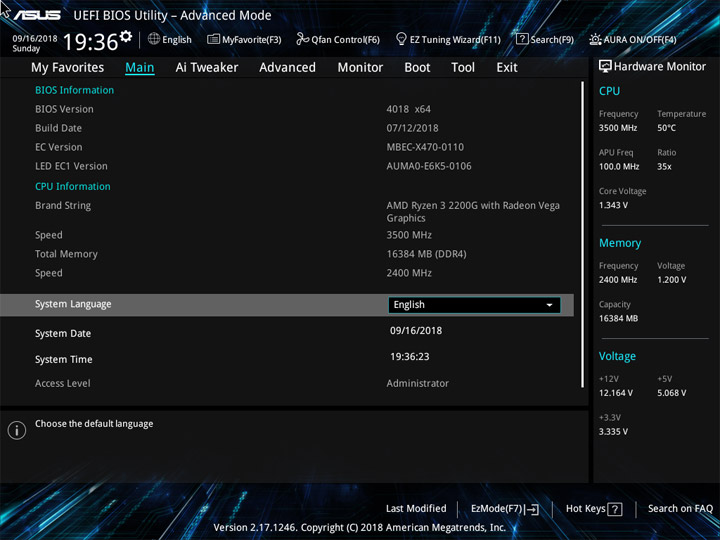Click the 09/16/2018 Sunday date in header

[34, 43]
